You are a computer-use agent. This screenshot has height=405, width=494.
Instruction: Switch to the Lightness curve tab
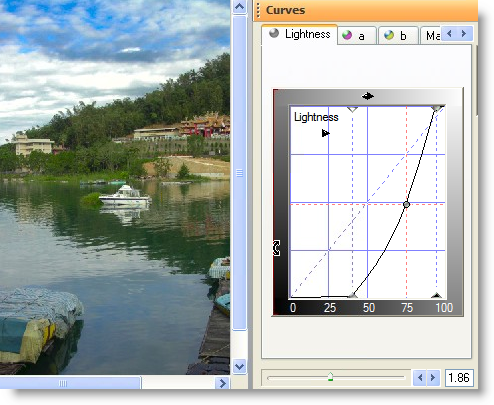coord(299,34)
